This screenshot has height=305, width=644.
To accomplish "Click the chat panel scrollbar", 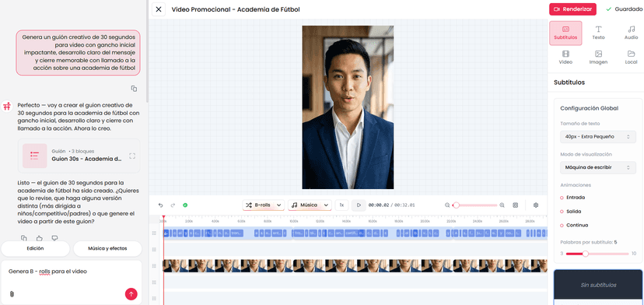I will (x=148, y=51).
